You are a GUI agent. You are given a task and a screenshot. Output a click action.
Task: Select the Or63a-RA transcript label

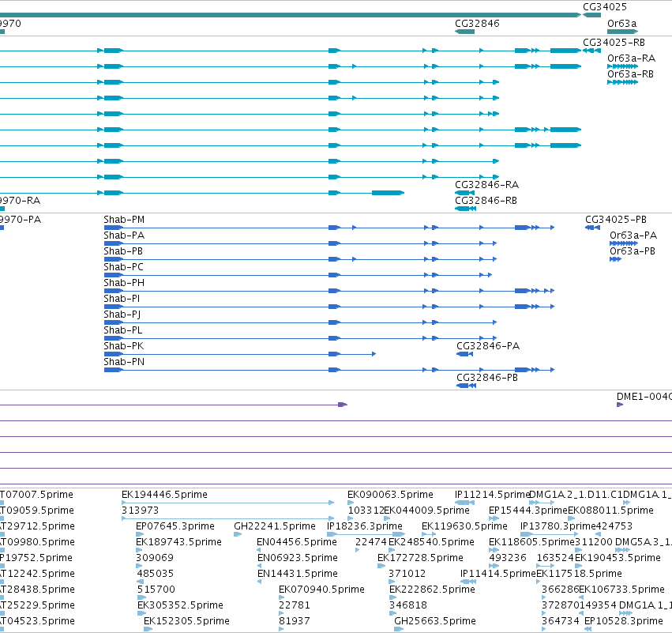point(631,58)
